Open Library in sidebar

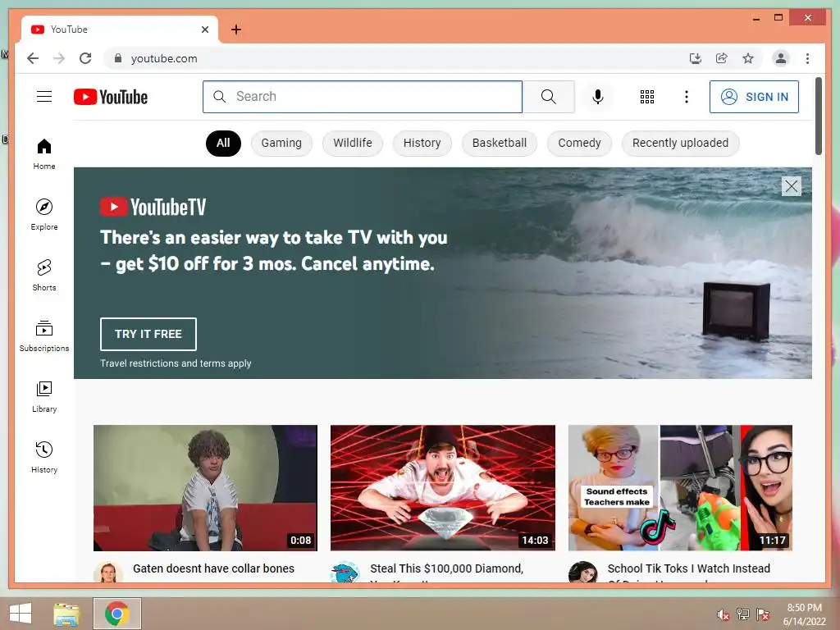tap(44, 397)
